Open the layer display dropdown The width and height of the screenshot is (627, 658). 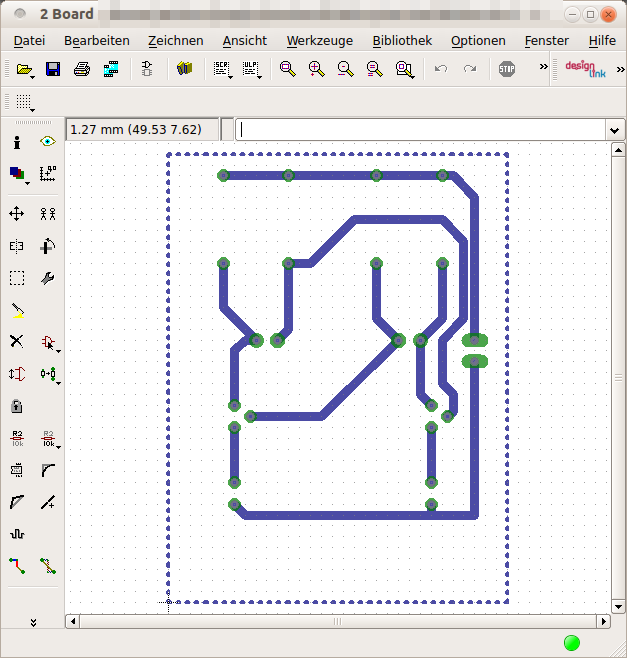click(18, 174)
